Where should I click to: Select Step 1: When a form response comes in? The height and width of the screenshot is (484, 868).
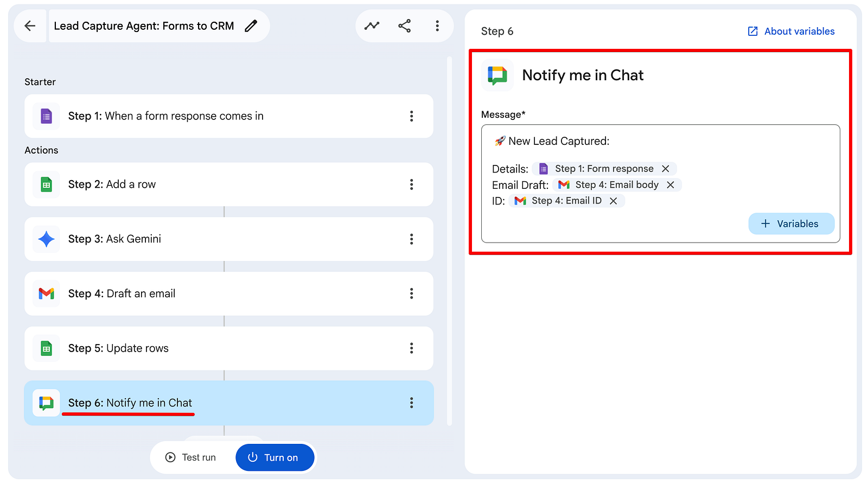[x=229, y=116]
